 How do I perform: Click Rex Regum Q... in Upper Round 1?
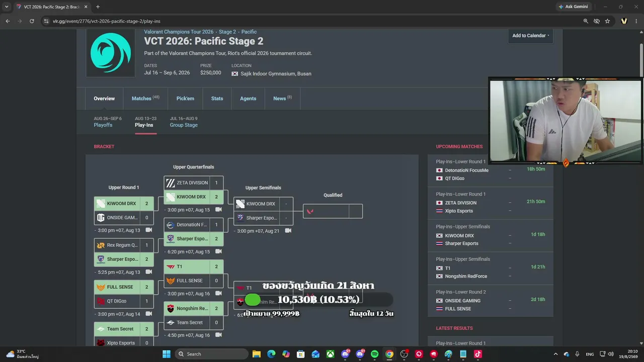[x=124, y=245]
